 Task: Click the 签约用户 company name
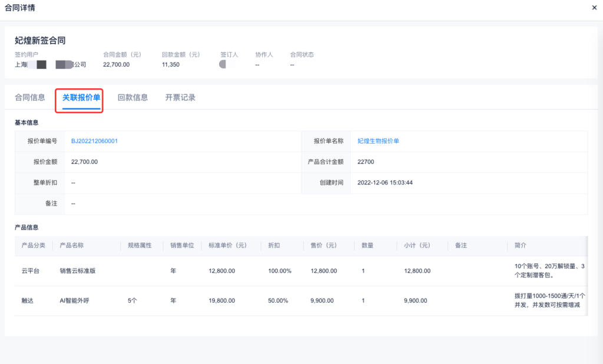(50, 65)
